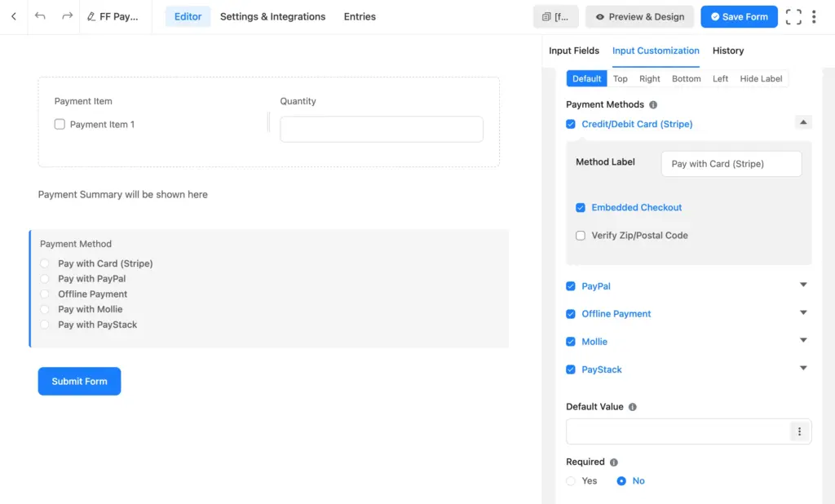
Task: Choose Pay with Mollie radio
Action: tap(45, 310)
